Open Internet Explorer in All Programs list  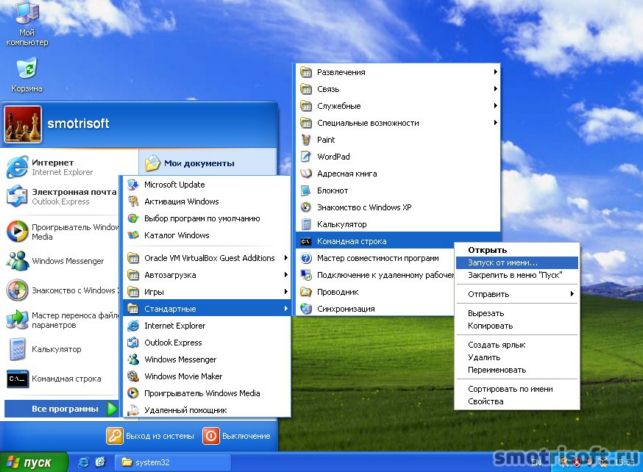click(207, 326)
